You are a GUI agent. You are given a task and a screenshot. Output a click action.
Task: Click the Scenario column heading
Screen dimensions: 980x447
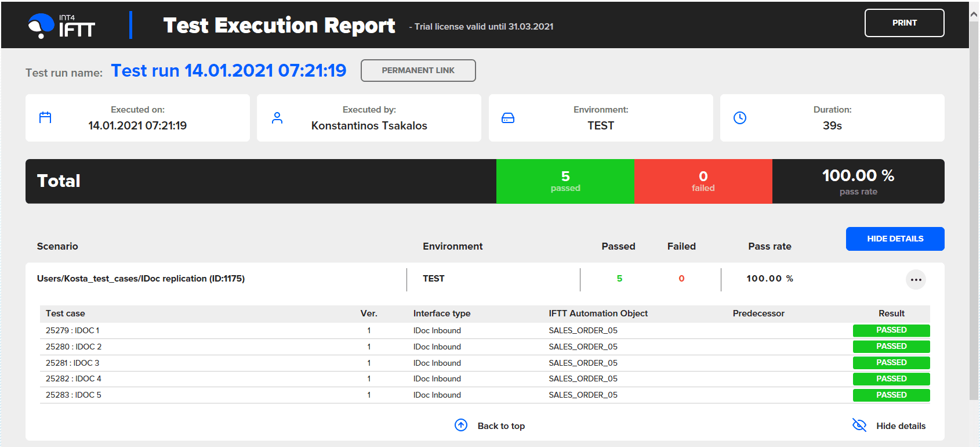pos(57,246)
